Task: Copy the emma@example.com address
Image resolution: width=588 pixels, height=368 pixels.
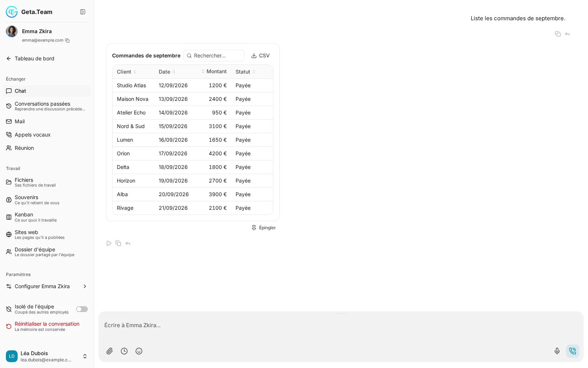Action: (x=67, y=40)
